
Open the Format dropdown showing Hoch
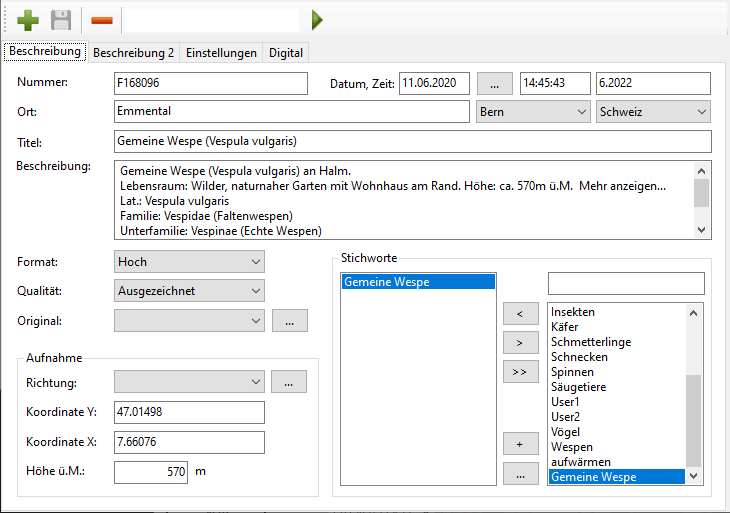(189, 262)
